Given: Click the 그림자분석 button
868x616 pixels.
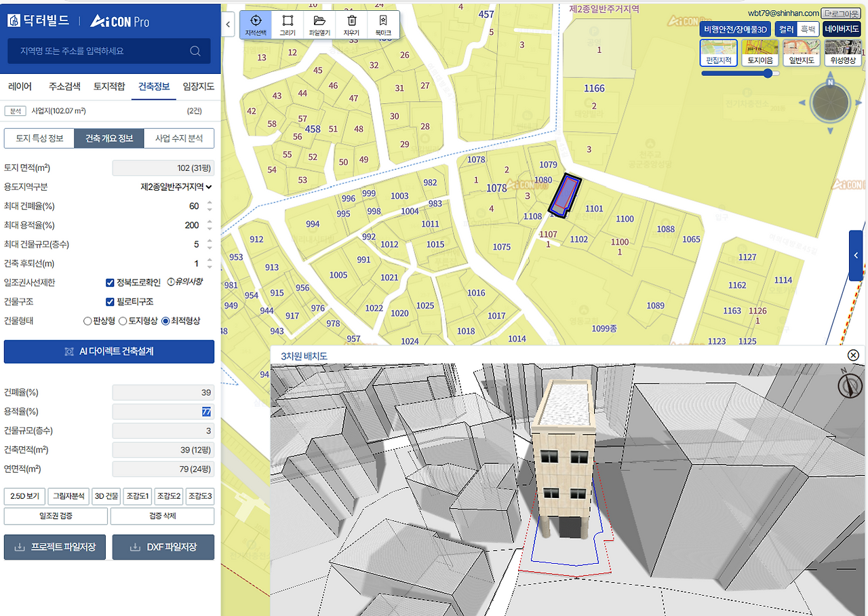Looking at the screenshot, I should (x=68, y=496).
